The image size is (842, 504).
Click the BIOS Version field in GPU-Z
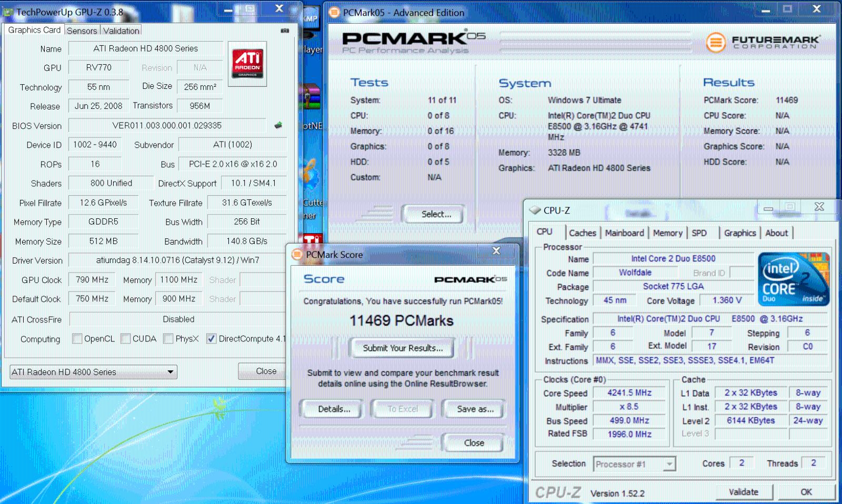click(167, 125)
